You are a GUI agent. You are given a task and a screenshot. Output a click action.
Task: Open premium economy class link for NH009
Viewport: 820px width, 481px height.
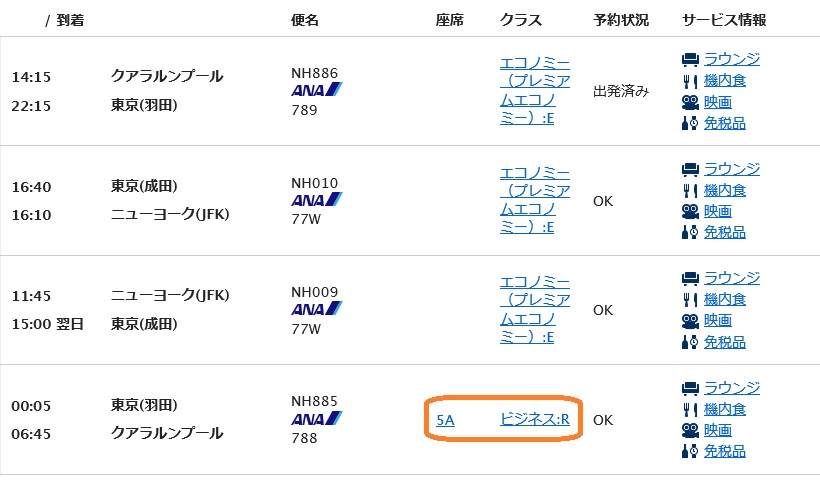pyautogui.click(x=535, y=310)
